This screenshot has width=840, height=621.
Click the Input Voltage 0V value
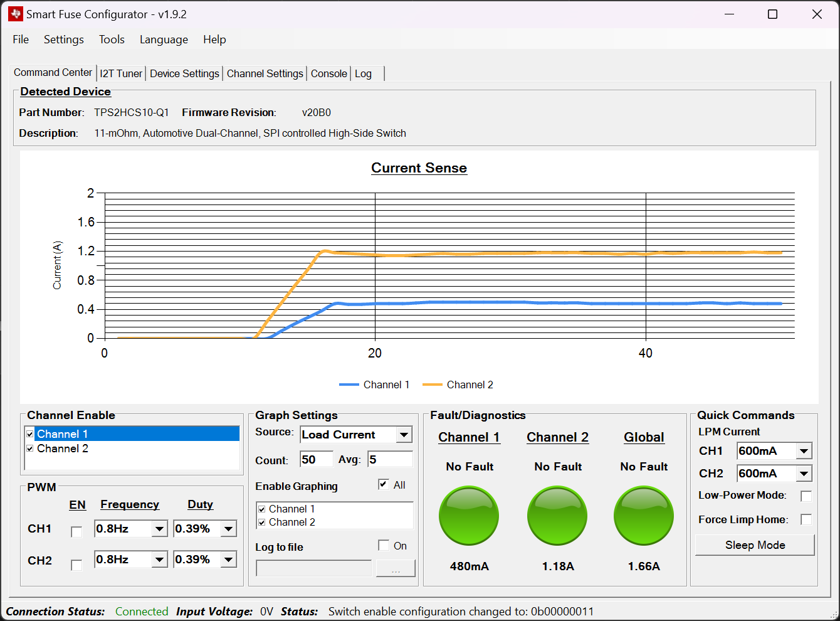pos(267,612)
